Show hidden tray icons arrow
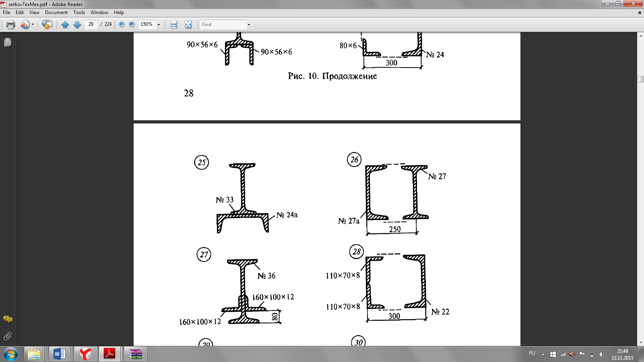The image size is (644, 362). click(x=543, y=354)
